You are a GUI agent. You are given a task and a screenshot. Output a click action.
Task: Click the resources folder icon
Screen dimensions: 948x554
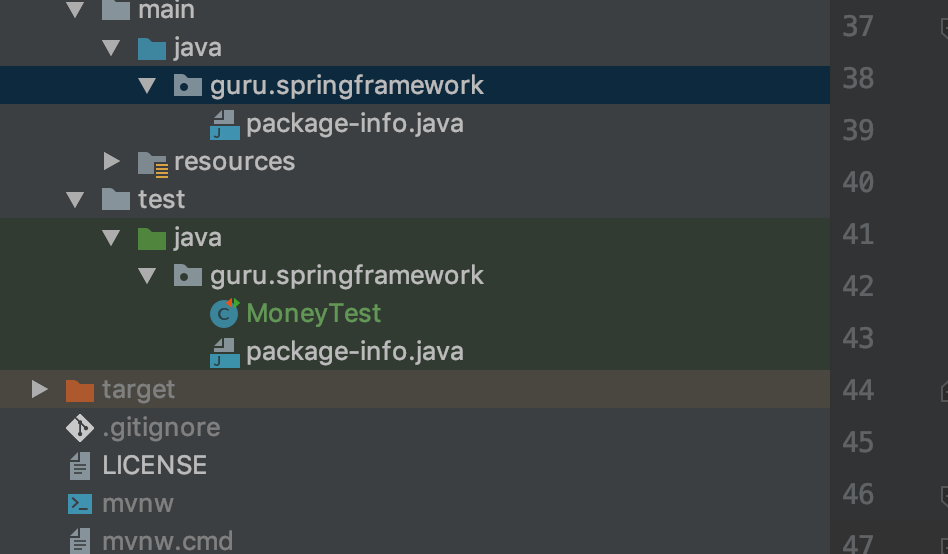coord(152,162)
